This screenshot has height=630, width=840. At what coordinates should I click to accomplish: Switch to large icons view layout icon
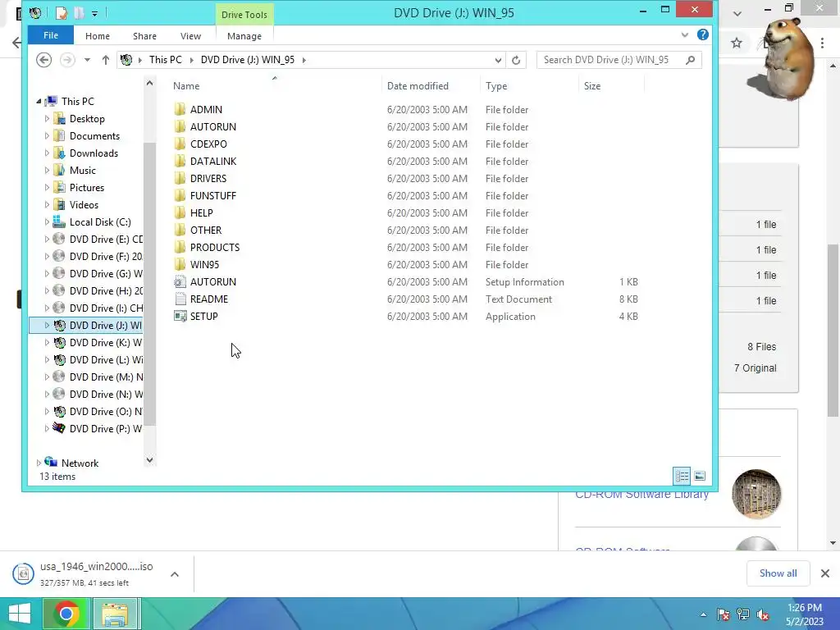pos(700,476)
